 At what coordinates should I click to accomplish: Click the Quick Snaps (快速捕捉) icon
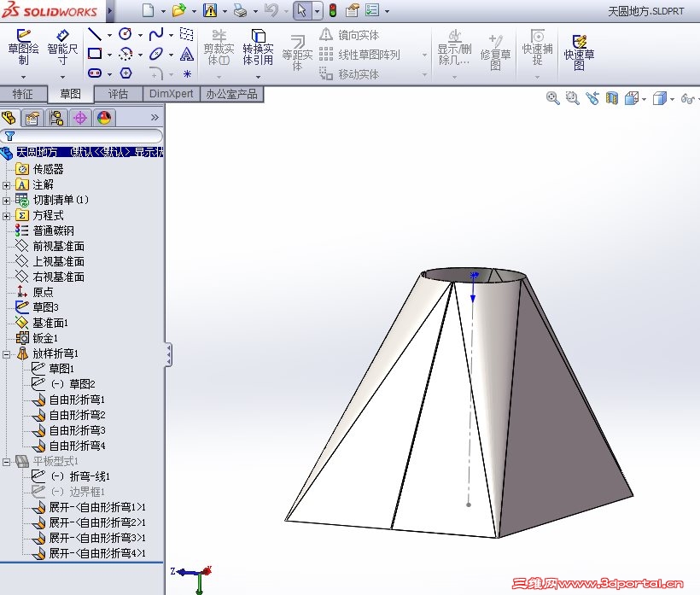coord(538,47)
